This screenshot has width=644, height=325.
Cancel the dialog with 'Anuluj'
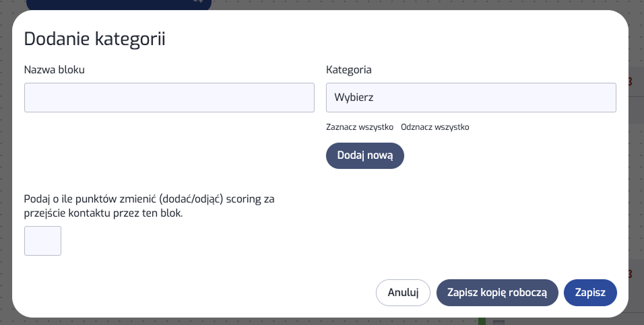point(403,293)
